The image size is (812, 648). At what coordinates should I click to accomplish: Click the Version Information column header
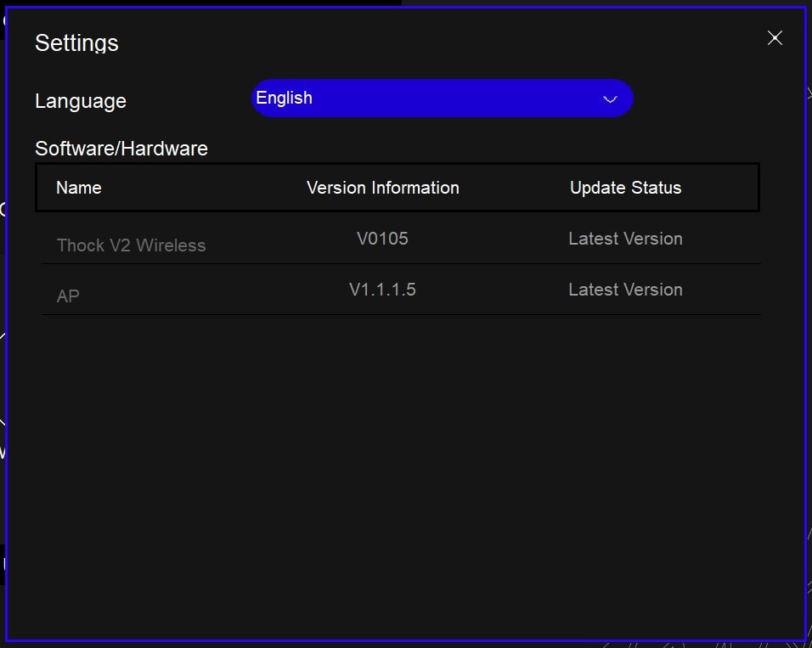tap(382, 188)
